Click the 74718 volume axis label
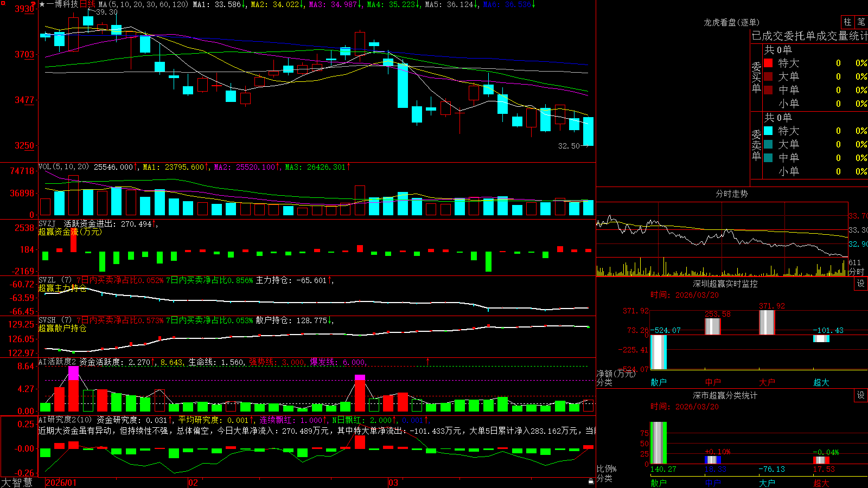The image size is (868, 488). (x=22, y=171)
